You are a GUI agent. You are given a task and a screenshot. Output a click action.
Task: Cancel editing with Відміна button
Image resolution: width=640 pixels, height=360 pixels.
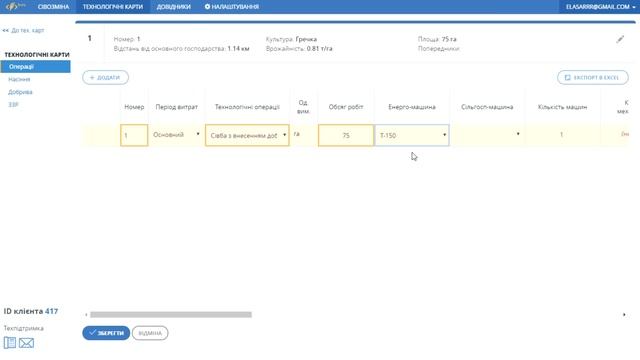tap(150, 333)
